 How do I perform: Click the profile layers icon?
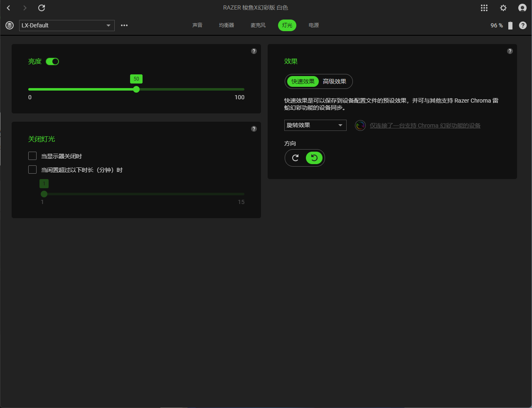(10, 25)
